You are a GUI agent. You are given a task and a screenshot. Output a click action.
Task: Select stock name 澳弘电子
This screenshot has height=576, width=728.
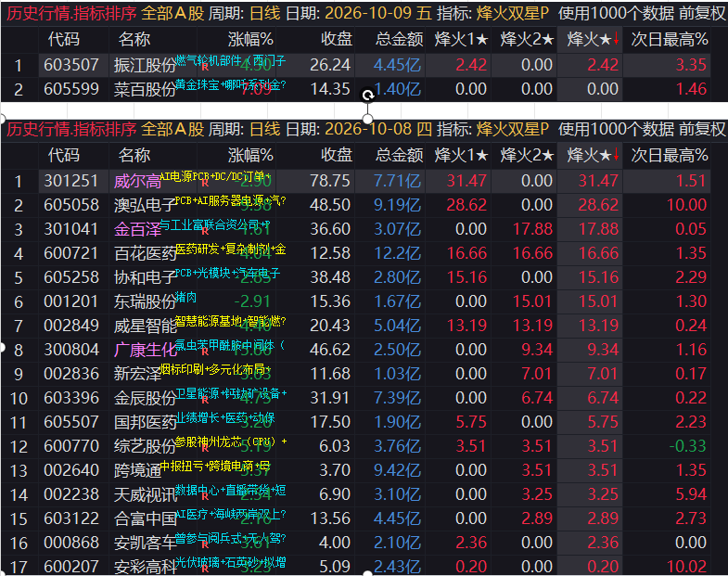click(145, 205)
